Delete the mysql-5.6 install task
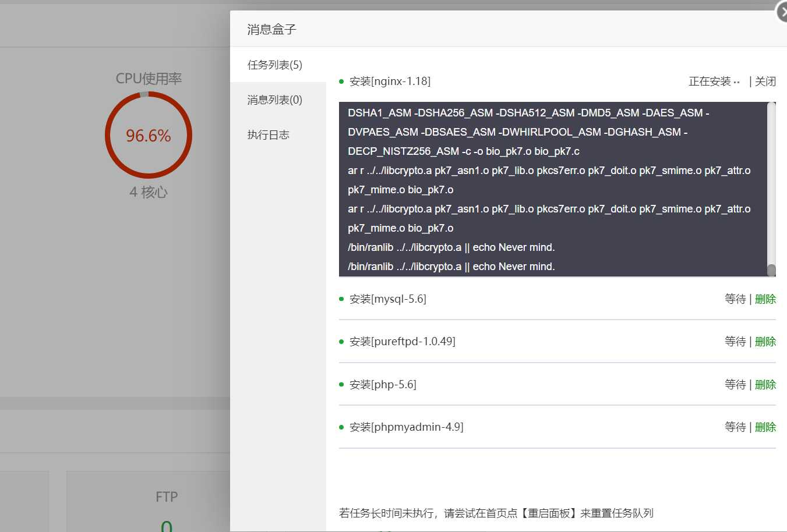This screenshot has width=787, height=532. (765, 299)
